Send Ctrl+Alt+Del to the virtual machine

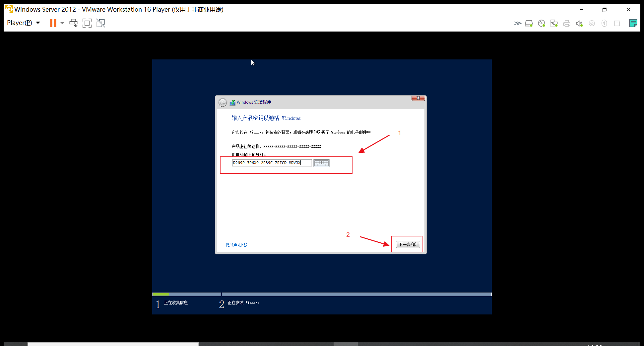(73, 23)
